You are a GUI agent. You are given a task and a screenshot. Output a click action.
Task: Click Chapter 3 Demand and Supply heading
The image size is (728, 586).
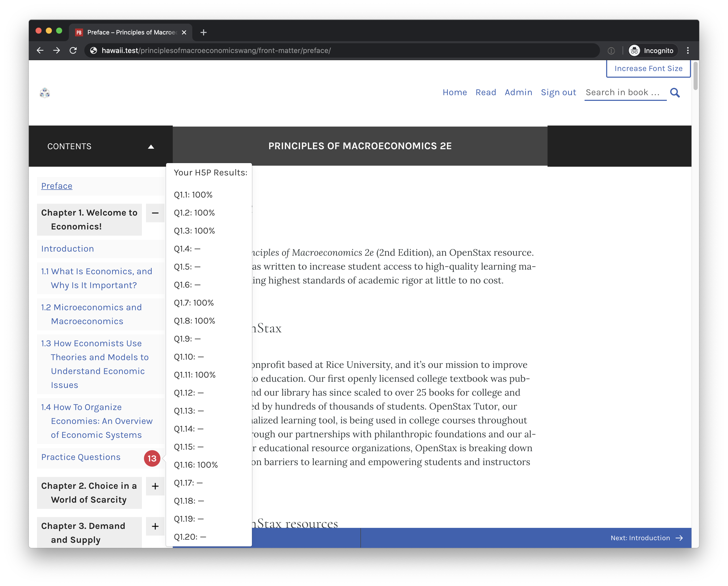(89, 532)
